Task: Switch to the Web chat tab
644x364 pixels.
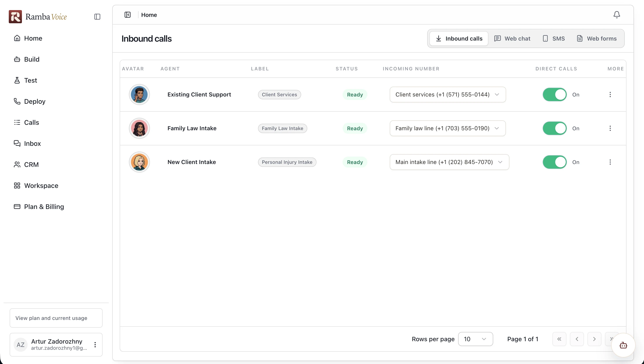Action: coord(512,39)
